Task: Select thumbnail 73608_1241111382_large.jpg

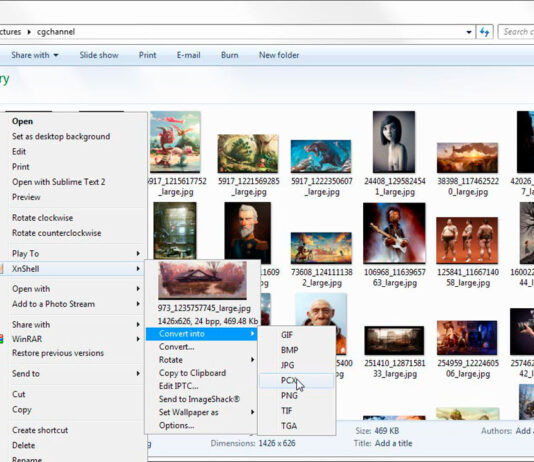Action: (x=321, y=248)
